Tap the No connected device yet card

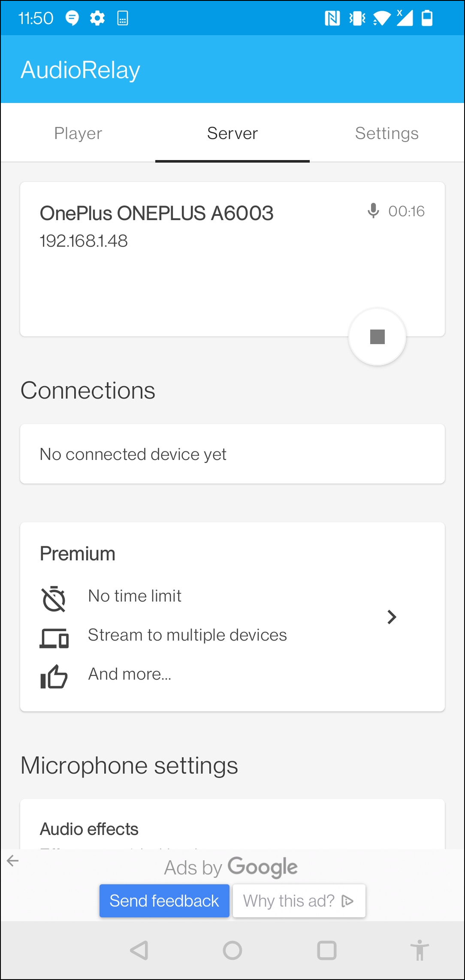pyautogui.click(x=232, y=454)
